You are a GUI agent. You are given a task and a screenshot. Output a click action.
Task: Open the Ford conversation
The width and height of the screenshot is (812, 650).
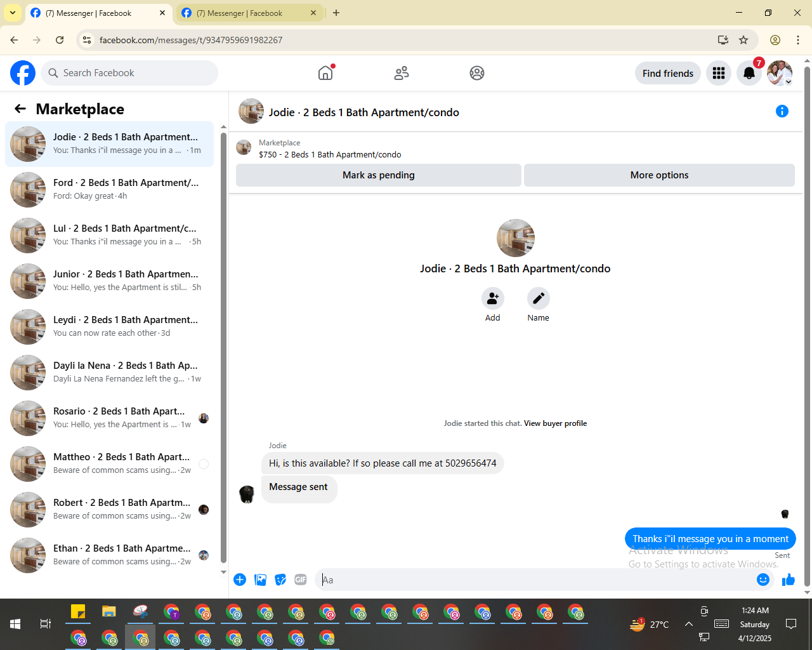click(x=109, y=190)
